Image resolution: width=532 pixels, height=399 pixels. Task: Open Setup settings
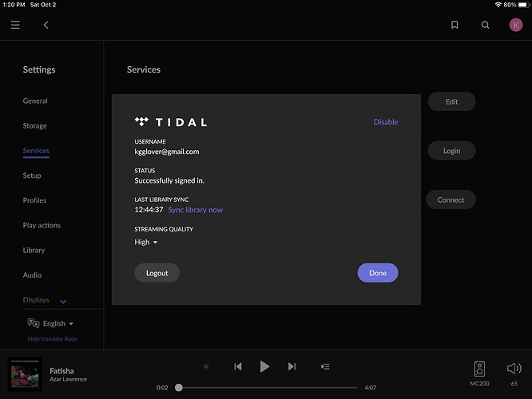click(32, 176)
